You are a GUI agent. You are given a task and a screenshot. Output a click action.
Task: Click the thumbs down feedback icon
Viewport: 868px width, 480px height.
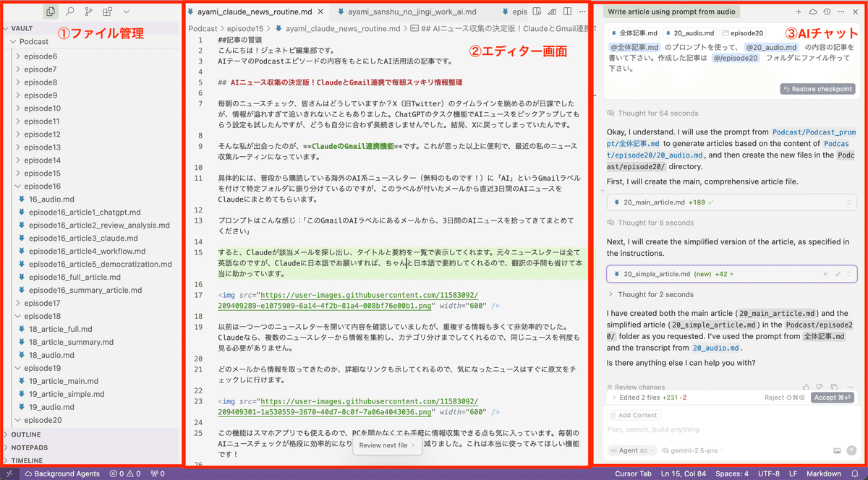820,387
